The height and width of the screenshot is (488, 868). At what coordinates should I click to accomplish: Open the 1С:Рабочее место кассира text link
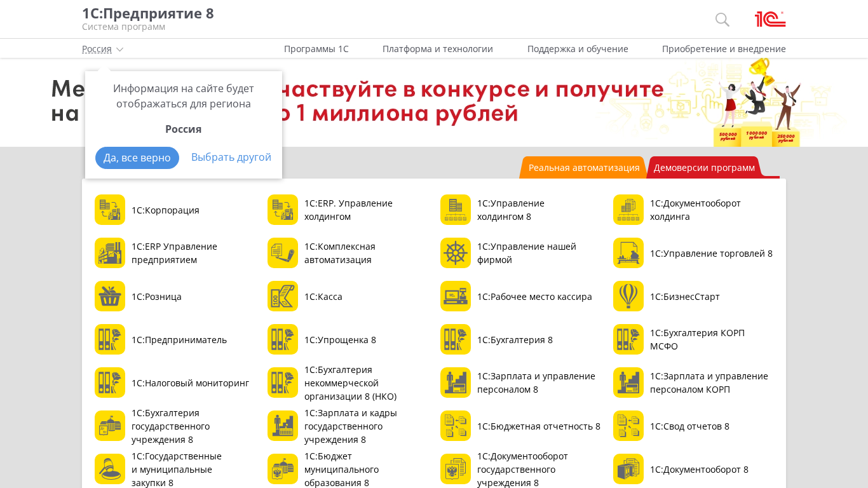[534, 297]
